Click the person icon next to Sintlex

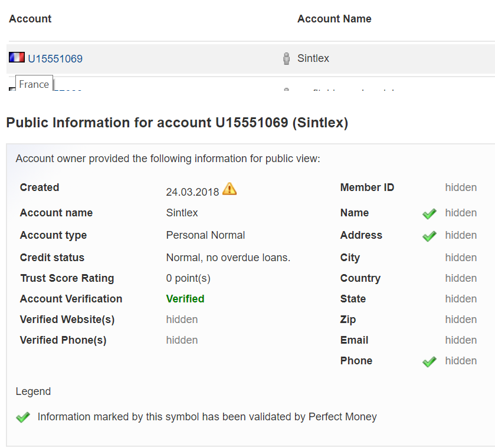coord(287,58)
